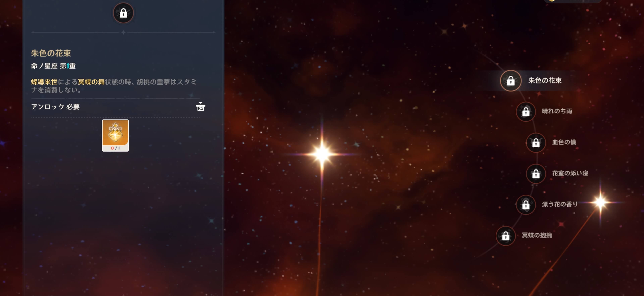Click the 漂う花の香り label
This screenshot has height=296, width=644.
[560, 204]
